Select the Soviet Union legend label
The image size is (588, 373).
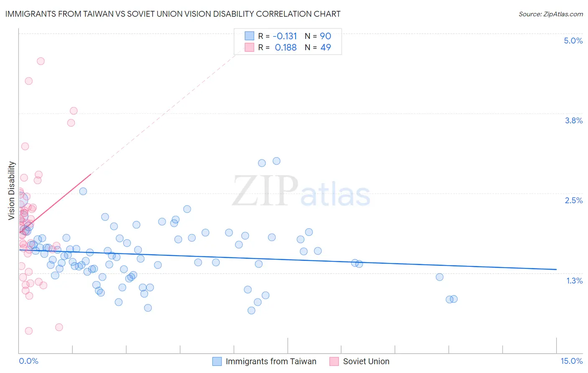366,361
